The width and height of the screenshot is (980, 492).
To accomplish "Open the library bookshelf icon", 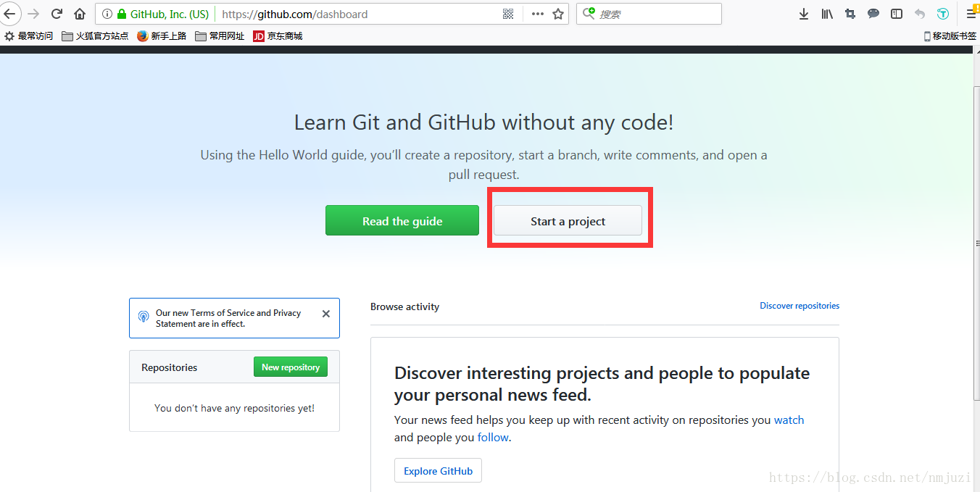I will 827,14.
